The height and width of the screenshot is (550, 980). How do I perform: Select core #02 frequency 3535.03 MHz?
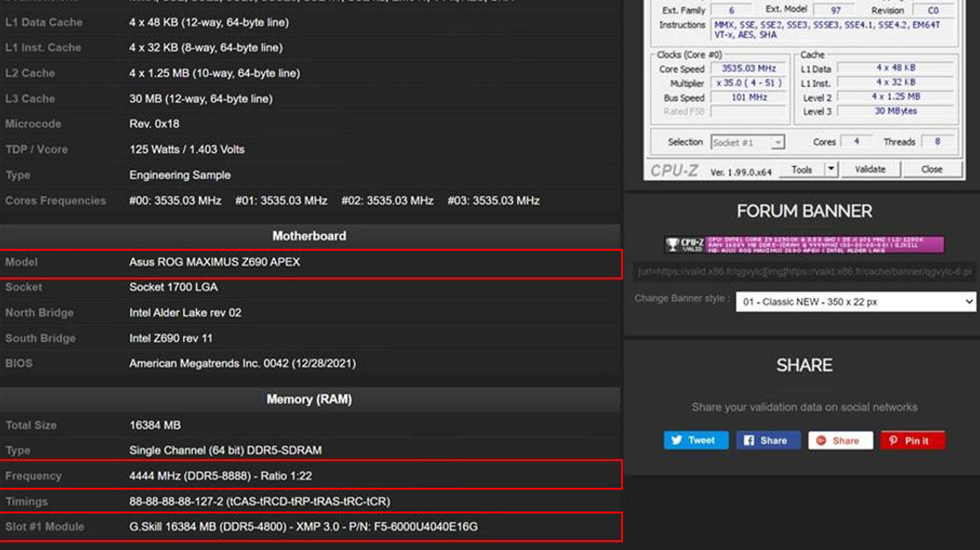(x=387, y=200)
